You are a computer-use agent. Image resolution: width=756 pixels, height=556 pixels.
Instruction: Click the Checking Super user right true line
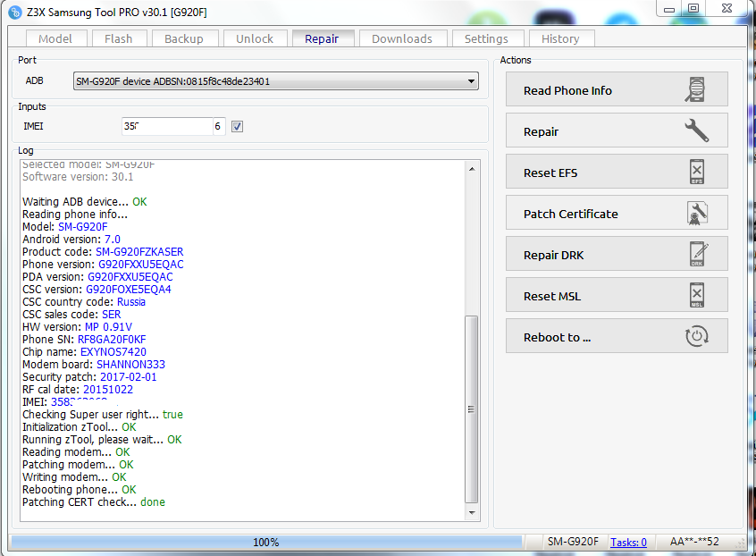(103, 415)
